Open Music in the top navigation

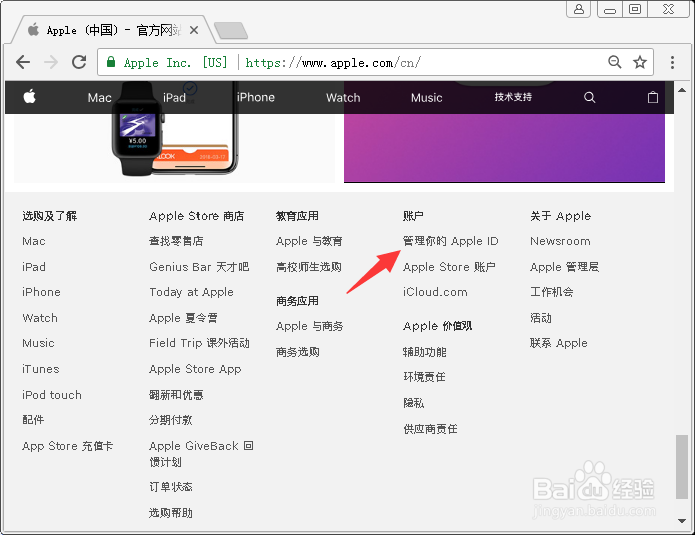coord(426,98)
